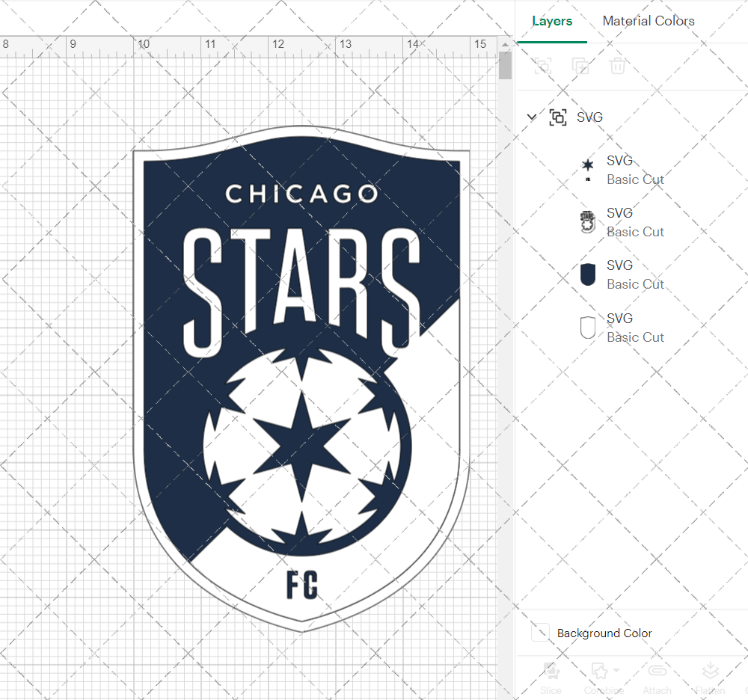The width and height of the screenshot is (748, 700).
Task: Click the Flatten tool
Action: [x=710, y=678]
